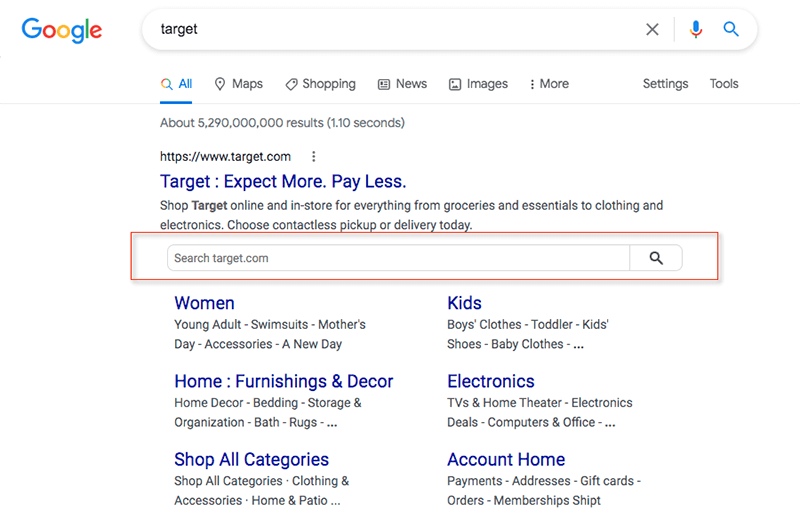The height and width of the screenshot is (527, 800).
Task: Click the Maps pin icon
Action: [x=220, y=84]
